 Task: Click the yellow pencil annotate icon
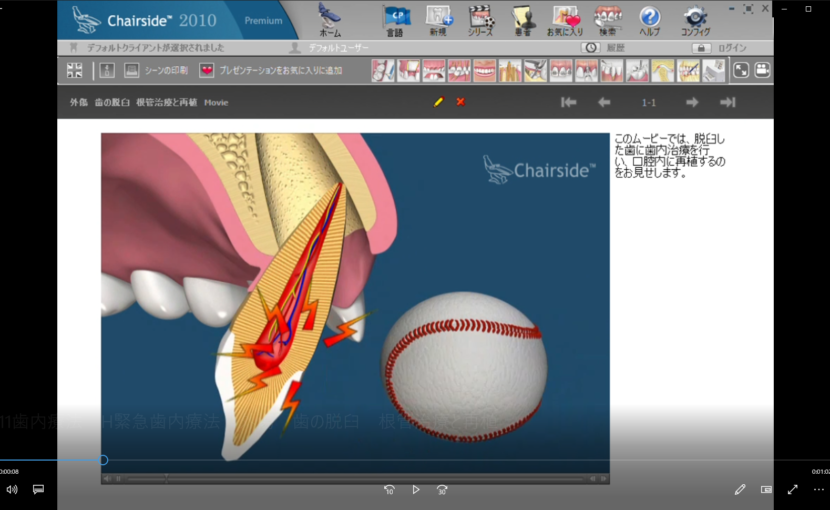[438, 102]
